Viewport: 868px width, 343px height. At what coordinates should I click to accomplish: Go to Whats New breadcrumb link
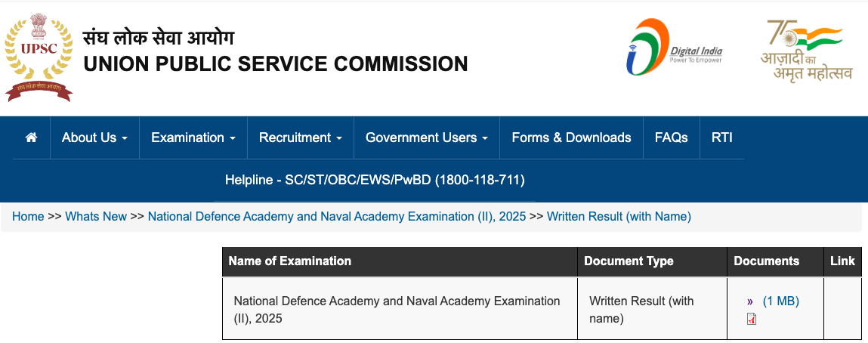96,217
